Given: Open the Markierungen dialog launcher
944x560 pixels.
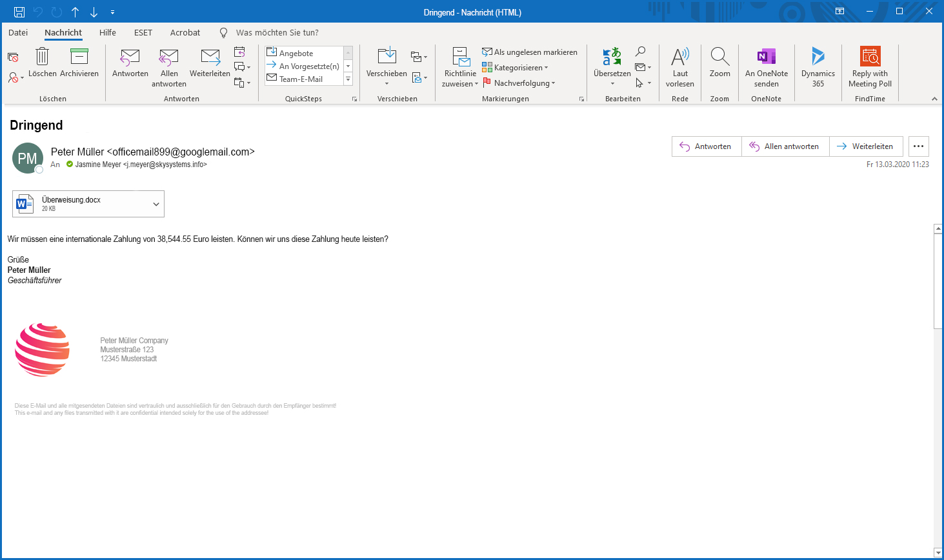Looking at the screenshot, I should (x=581, y=99).
